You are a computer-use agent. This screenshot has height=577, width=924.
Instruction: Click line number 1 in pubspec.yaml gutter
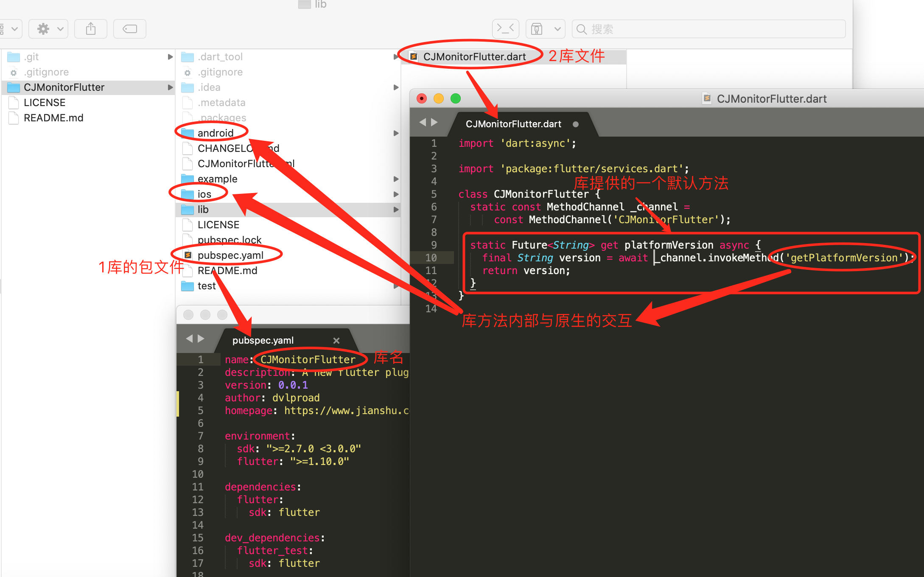201,360
